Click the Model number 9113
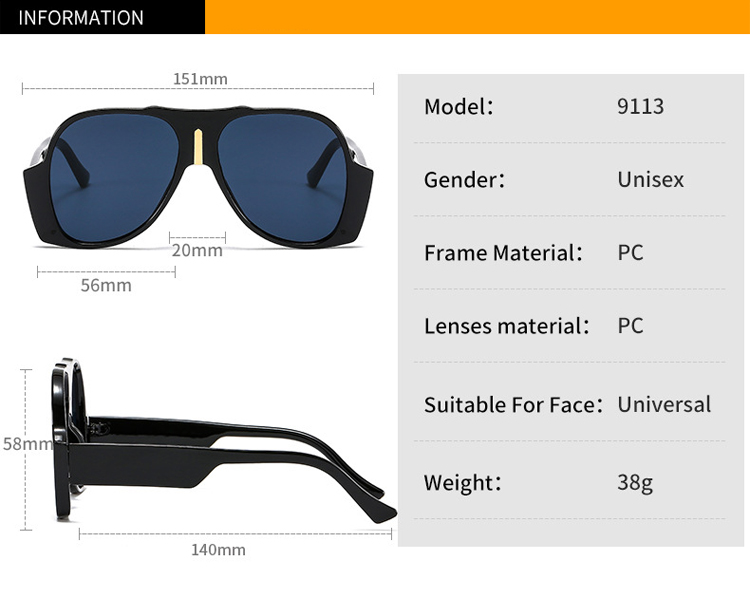The width and height of the screenshot is (750, 605). (x=640, y=106)
